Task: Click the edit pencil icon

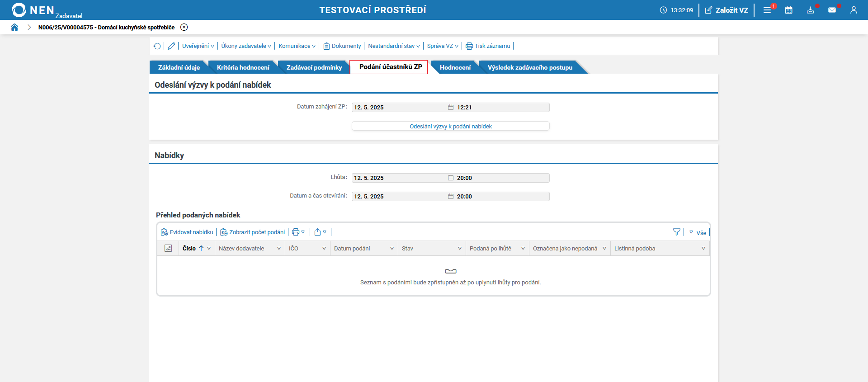Action: coord(171,46)
